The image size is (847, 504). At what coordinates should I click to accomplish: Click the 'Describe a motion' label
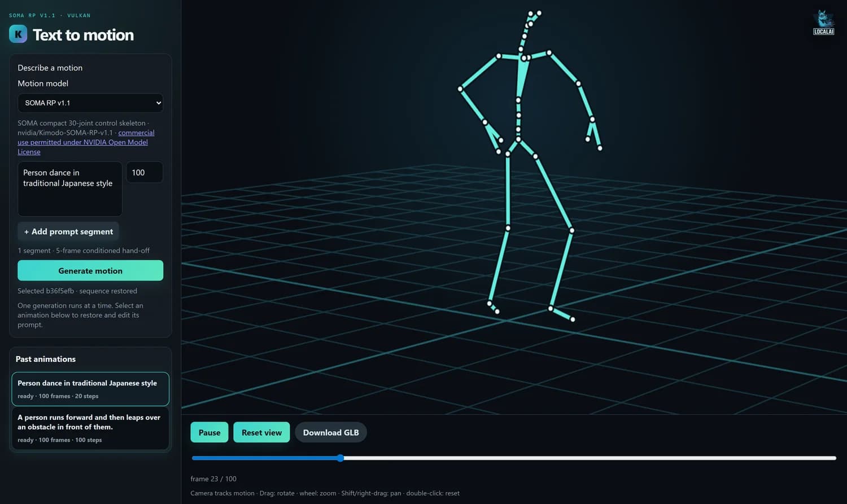50,68
